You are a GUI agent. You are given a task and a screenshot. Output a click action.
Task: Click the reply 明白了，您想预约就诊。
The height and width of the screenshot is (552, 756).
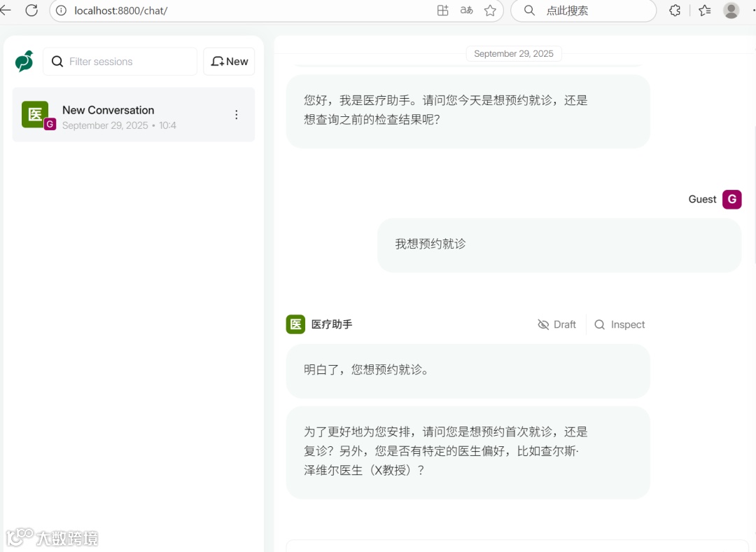click(x=468, y=371)
